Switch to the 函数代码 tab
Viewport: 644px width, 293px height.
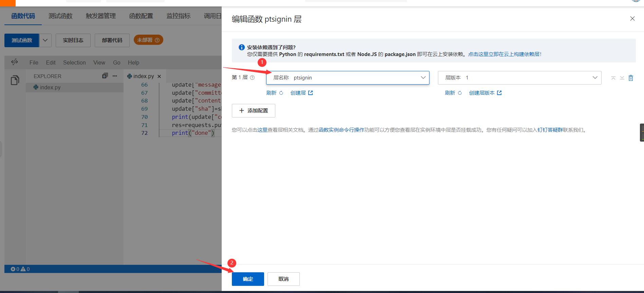23,16
